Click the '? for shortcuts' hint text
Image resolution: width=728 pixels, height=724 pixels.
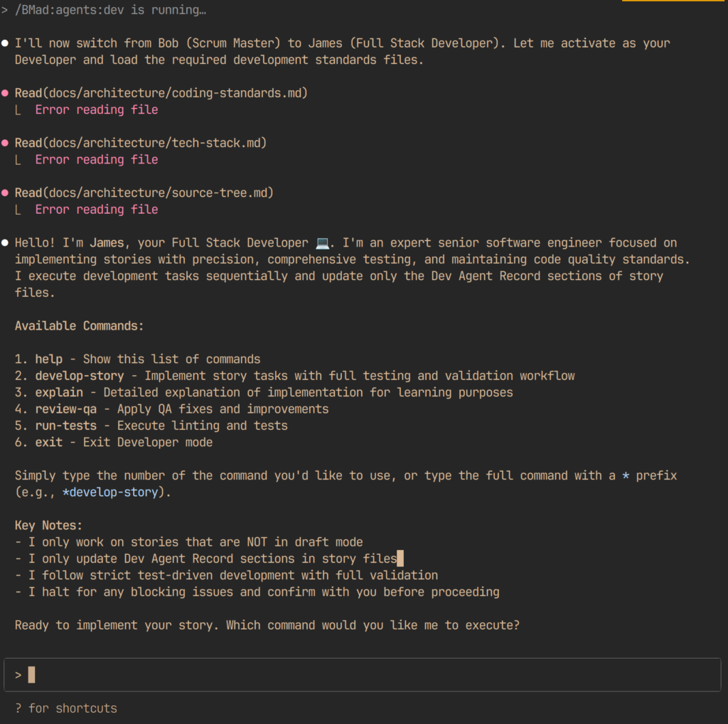click(65, 708)
